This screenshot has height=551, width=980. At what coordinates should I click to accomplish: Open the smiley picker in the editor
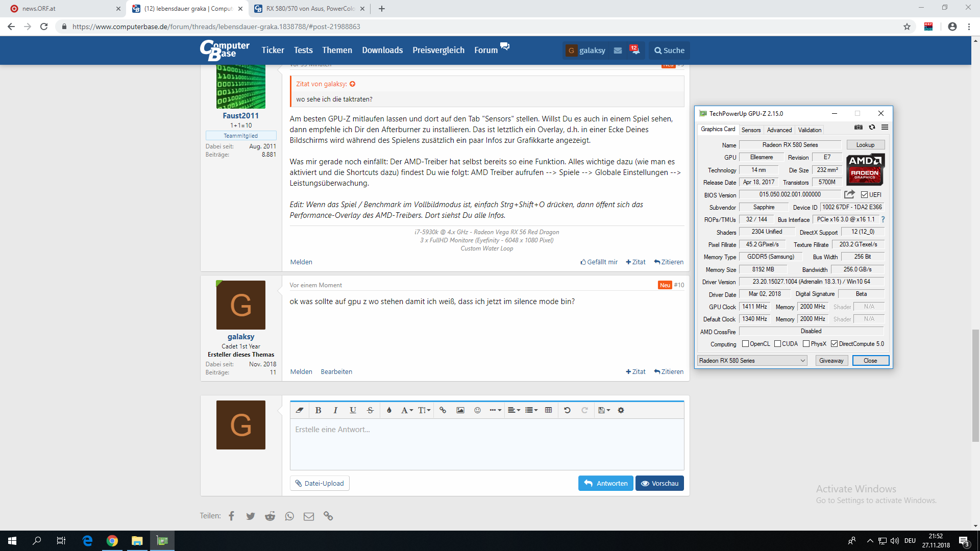click(x=478, y=410)
